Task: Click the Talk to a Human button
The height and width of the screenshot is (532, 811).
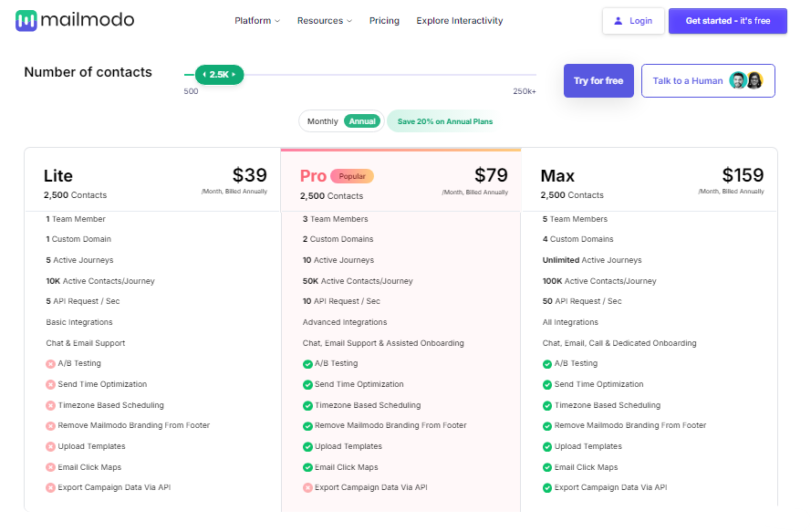Action: pos(708,80)
